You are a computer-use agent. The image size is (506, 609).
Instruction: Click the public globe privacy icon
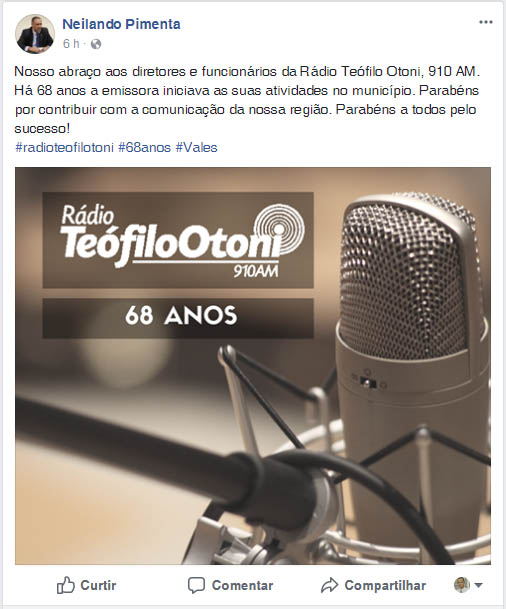(96, 44)
